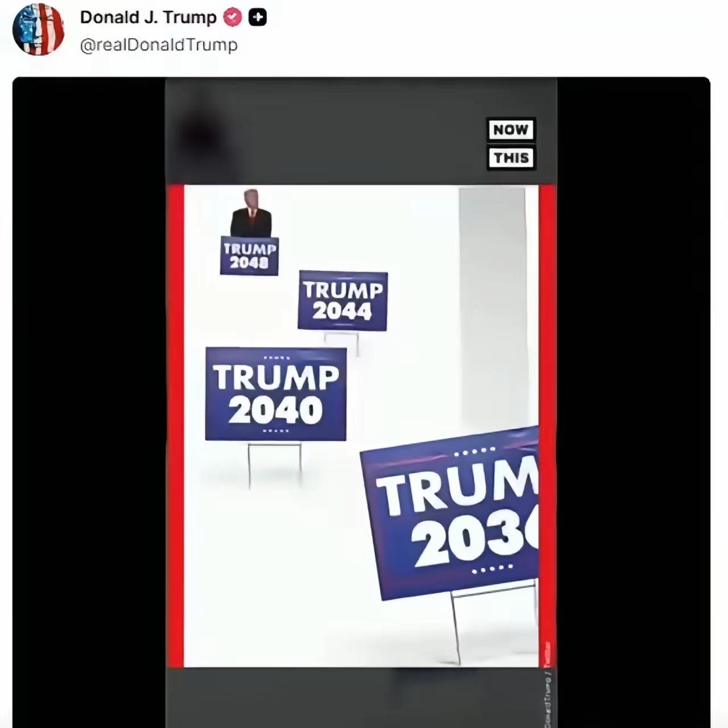728x728 pixels.
Task: Open the Donald J. Trump display name
Action: 148,18
